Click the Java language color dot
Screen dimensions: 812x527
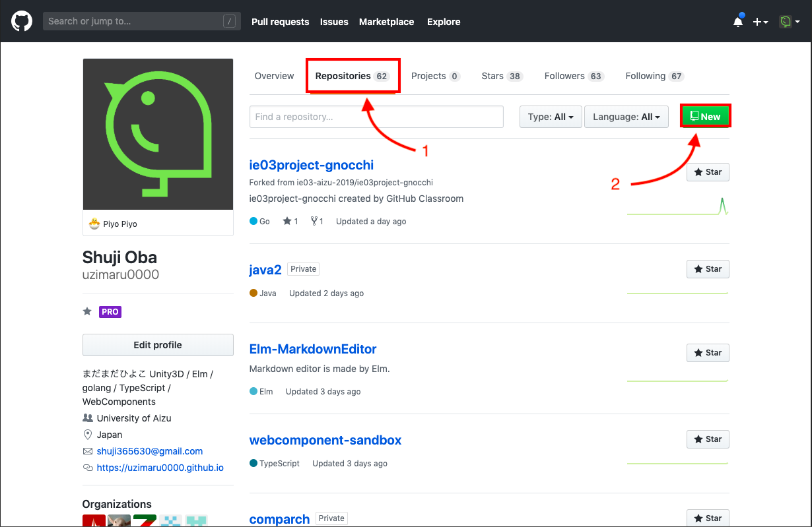[x=254, y=293]
